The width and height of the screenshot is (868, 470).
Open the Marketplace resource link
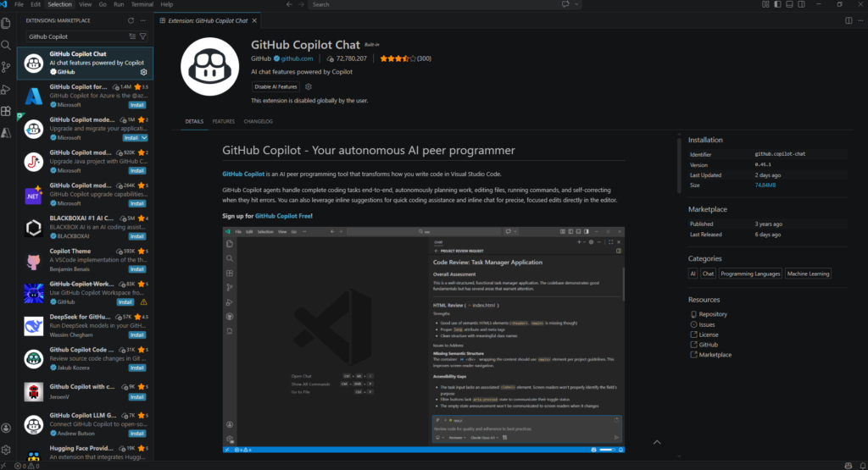click(715, 355)
